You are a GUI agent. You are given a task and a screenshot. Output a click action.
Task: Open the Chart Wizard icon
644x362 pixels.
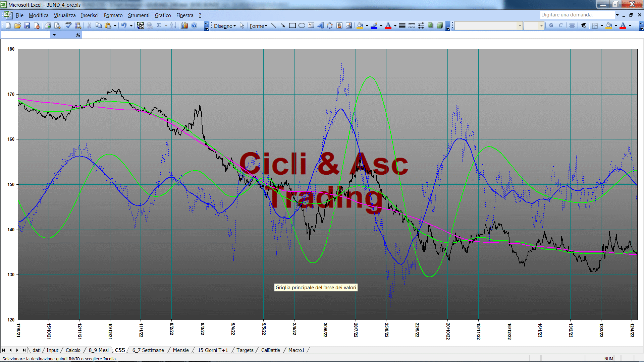click(x=184, y=25)
